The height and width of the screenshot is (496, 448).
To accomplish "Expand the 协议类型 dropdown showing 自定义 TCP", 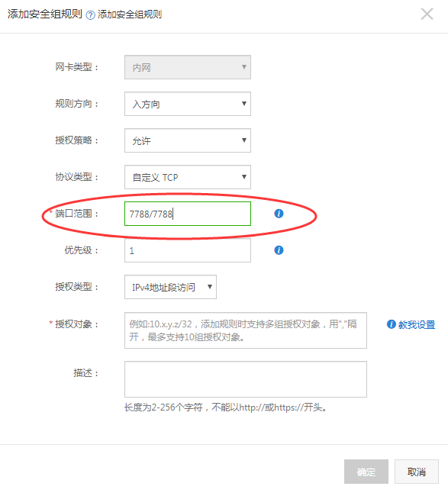I will (188, 177).
